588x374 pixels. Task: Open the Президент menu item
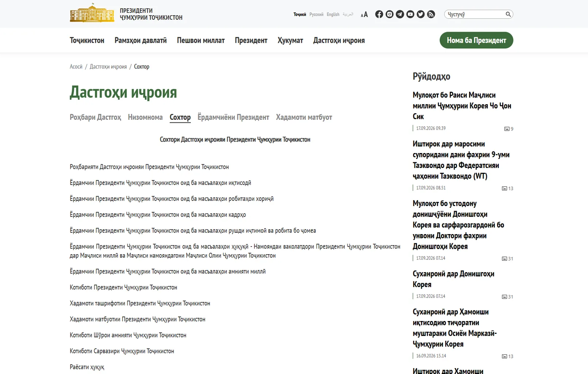click(x=251, y=41)
